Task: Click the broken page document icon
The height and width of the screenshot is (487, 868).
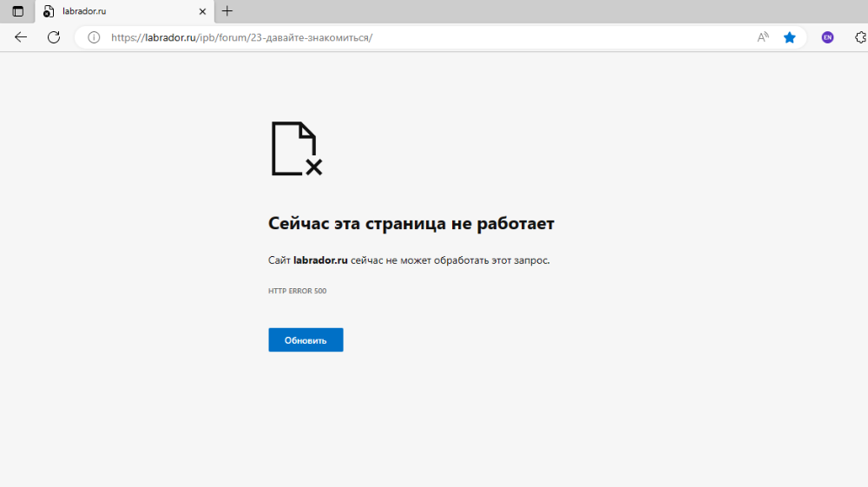Action: click(296, 148)
